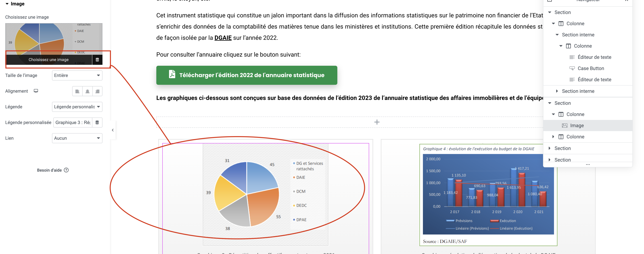
Task: Collapse nested Colonne under Section interne
Action: point(561,46)
